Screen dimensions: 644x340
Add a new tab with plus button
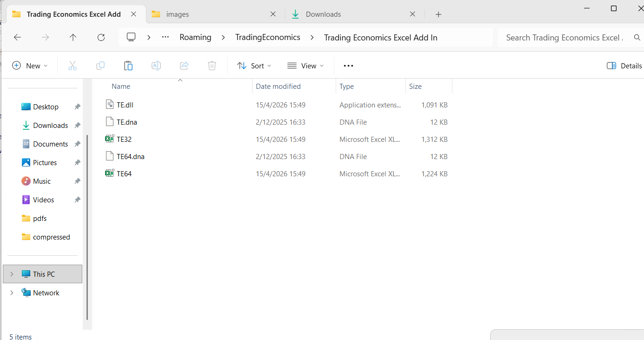click(438, 14)
